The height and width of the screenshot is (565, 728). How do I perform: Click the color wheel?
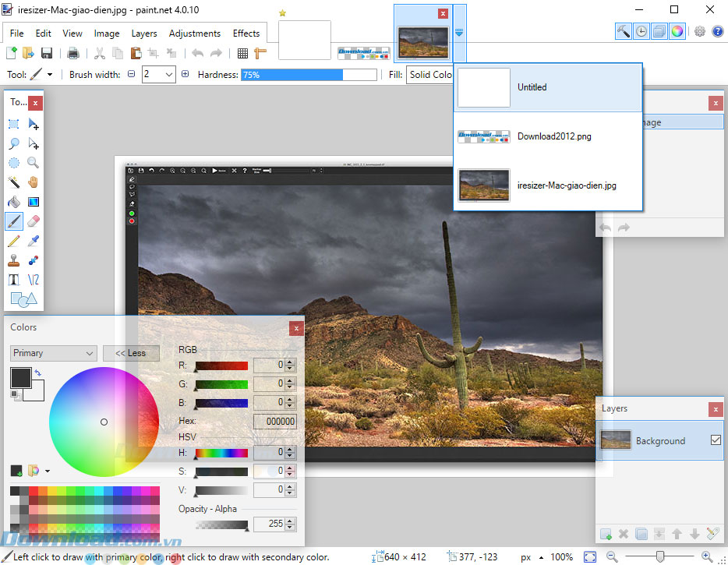104,422
